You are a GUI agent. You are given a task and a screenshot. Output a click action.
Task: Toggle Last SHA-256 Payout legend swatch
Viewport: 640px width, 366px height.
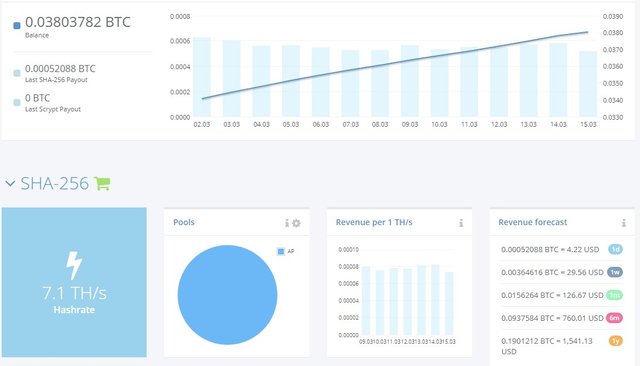(17, 73)
